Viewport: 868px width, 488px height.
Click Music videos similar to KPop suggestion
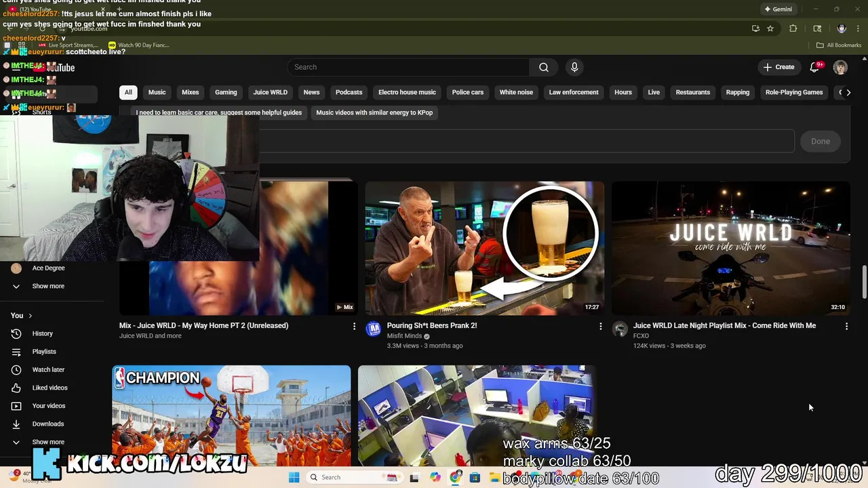pyautogui.click(x=374, y=113)
